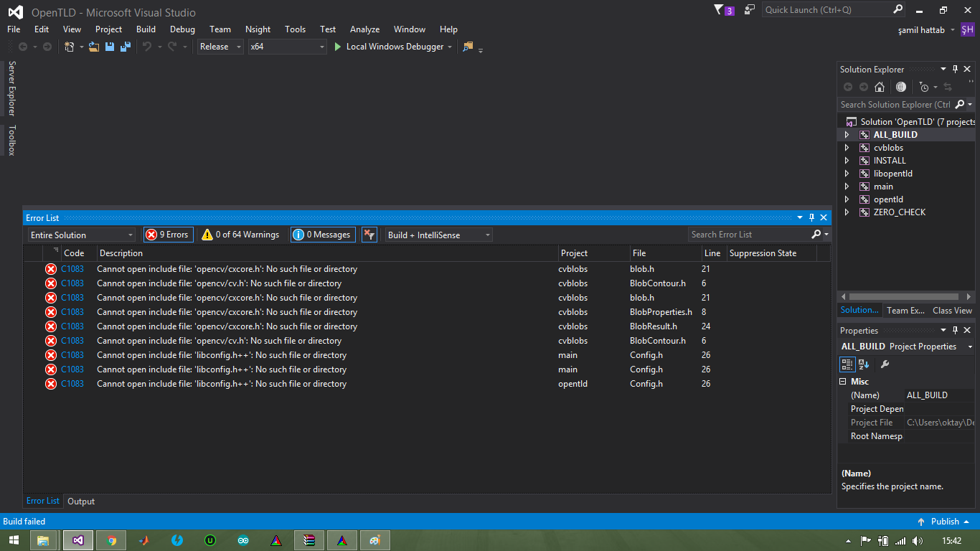980x551 pixels.
Task: Click the Save All icon
Action: tap(126, 47)
